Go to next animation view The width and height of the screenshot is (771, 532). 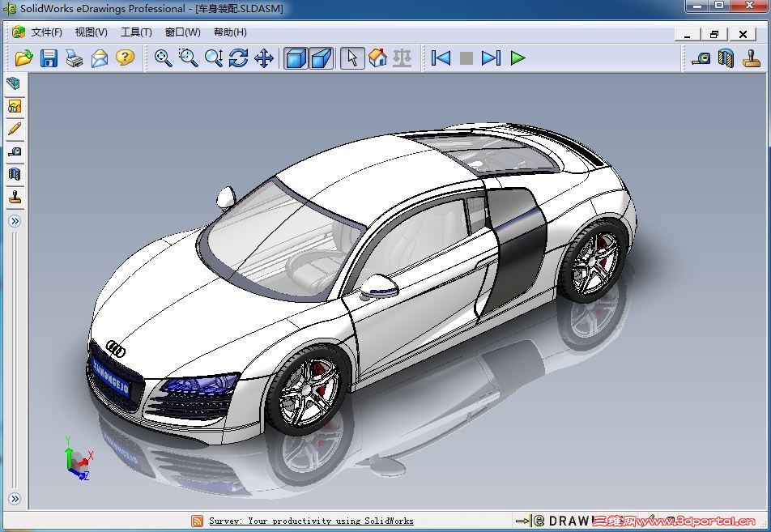point(492,58)
